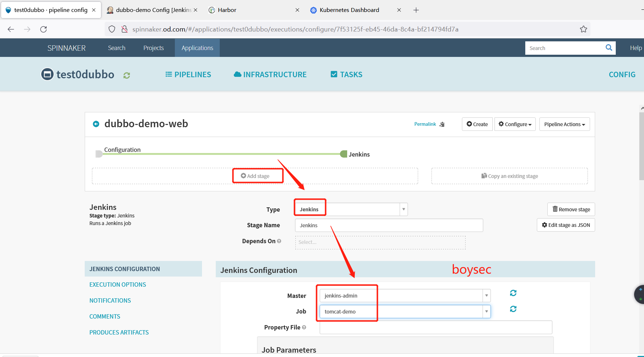Jump to PRODUCES ARTIFACTS section
644x357 pixels.
[119, 333]
